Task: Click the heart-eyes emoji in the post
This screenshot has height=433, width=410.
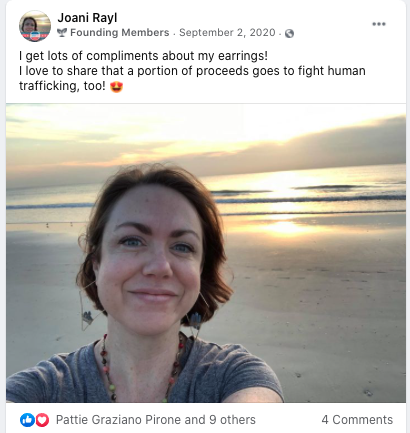Action: tap(116, 86)
